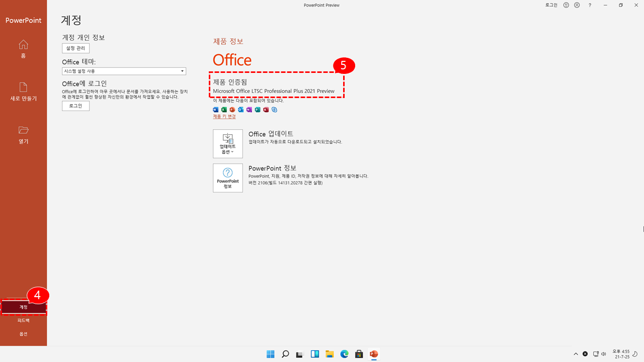This screenshot has height=362, width=644.
Task: Click the '제품 인증됨' text
Action: pyautogui.click(x=230, y=82)
